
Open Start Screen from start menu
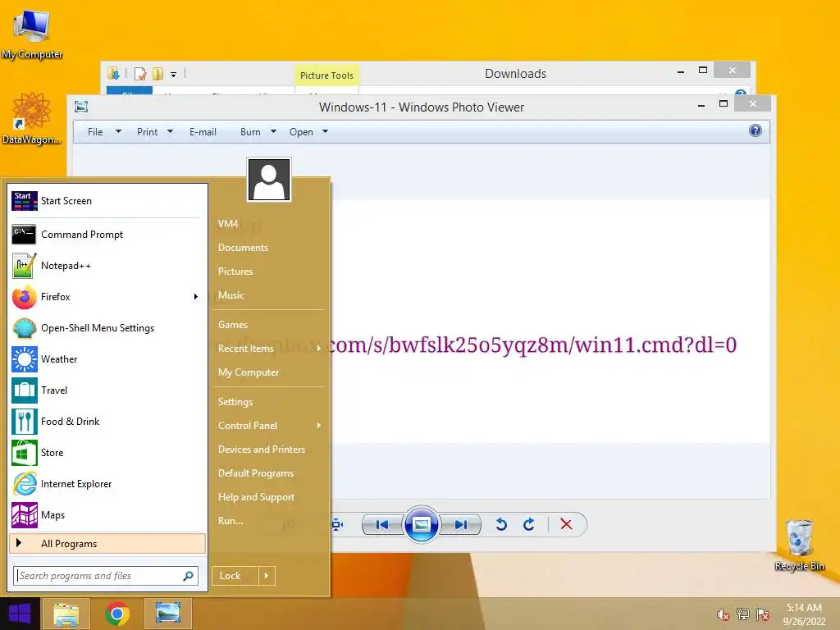107,201
